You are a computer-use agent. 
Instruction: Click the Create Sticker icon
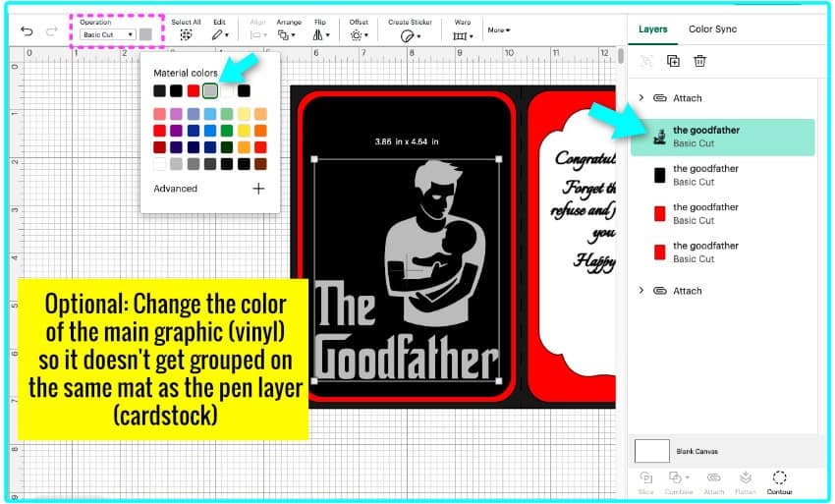[x=407, y=35]
